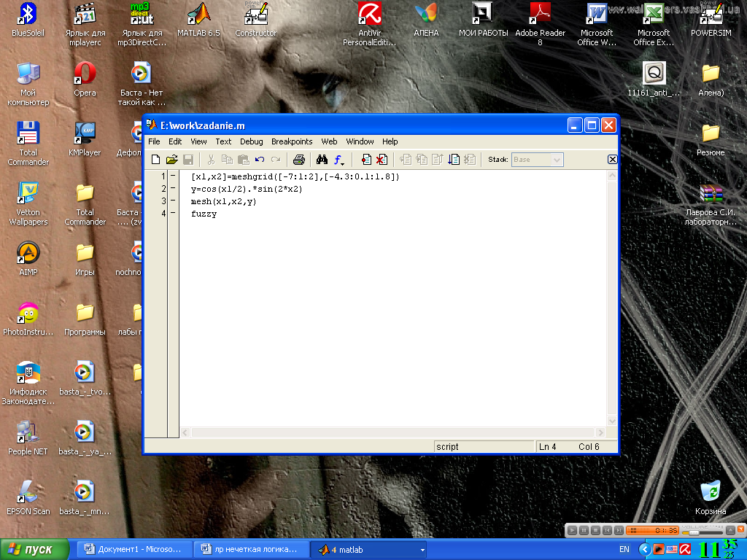
Task: Click the Корзина recycle bin icon
Action: tap(711, 497)
